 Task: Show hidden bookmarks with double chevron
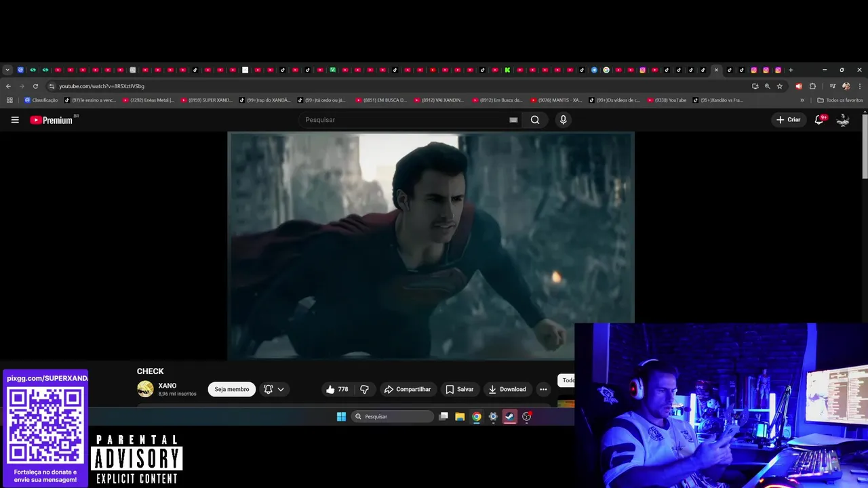(x=802, y=100)
